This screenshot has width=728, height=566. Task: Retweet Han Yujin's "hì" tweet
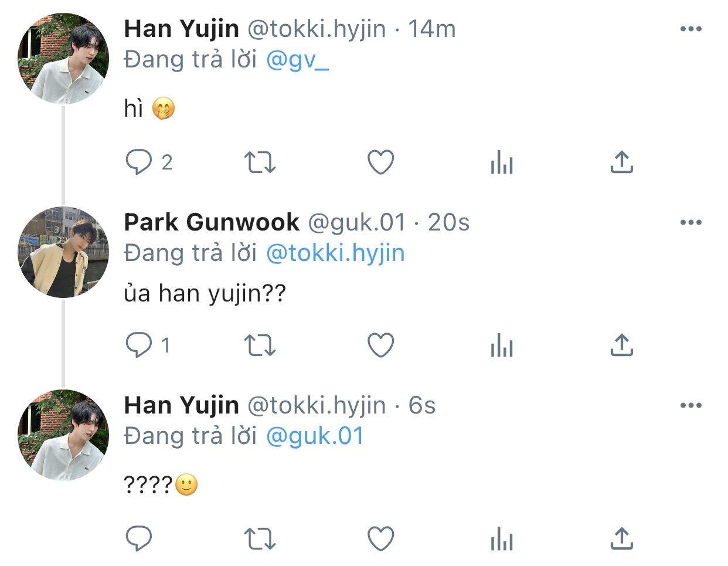click(260, 162)
